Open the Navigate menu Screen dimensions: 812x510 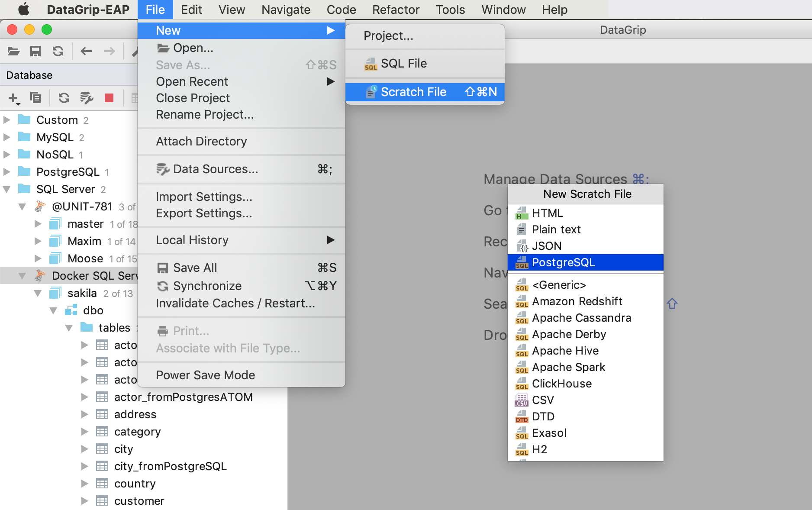(286, 10)
